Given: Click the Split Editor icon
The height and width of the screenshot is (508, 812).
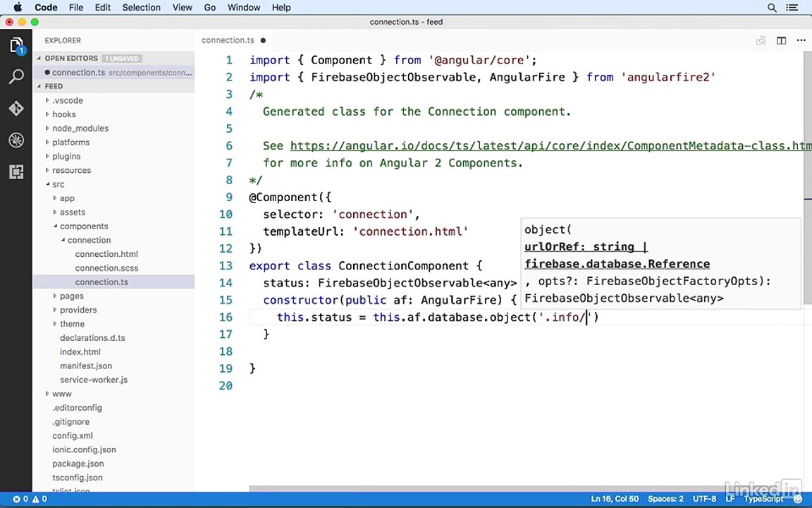Looking at the screenshot, I should (781, 40).
